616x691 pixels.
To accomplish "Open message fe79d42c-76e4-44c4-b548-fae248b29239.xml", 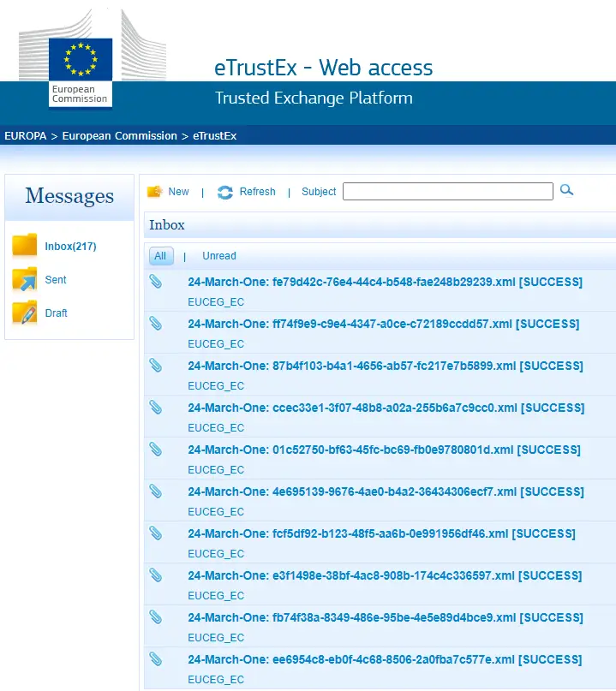I will click(x=385, y=282).
